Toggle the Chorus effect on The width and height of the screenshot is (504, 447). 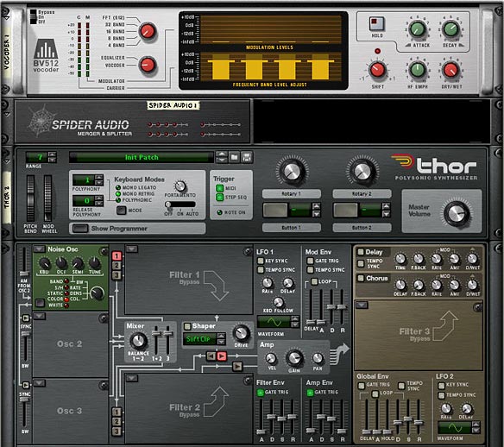tap(361, 278)
